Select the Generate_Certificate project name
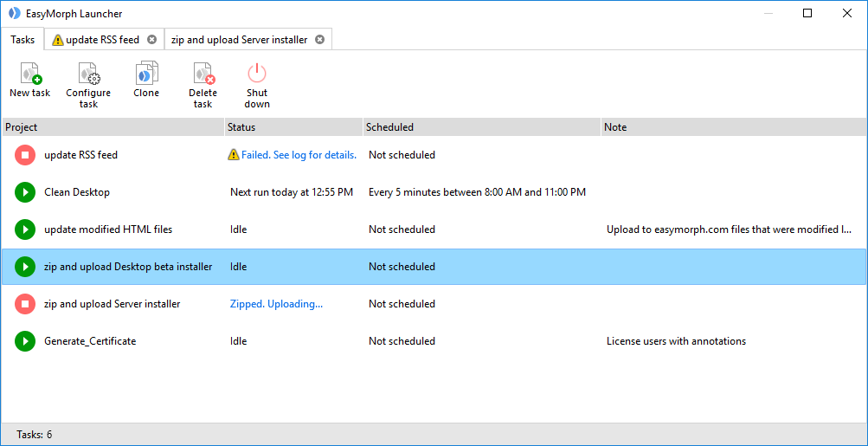The height and width of the screenshot is (446, 868). (x=90, y=341)
